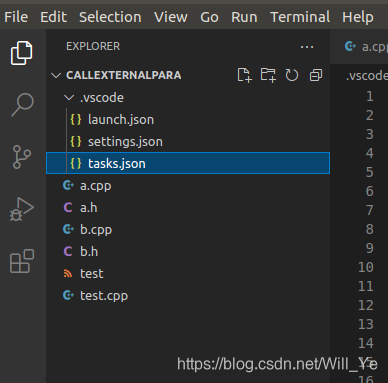Viewport: 388px width, 383px height.
Task: Create a new folder in the explorer
Action: coord(268,75)
